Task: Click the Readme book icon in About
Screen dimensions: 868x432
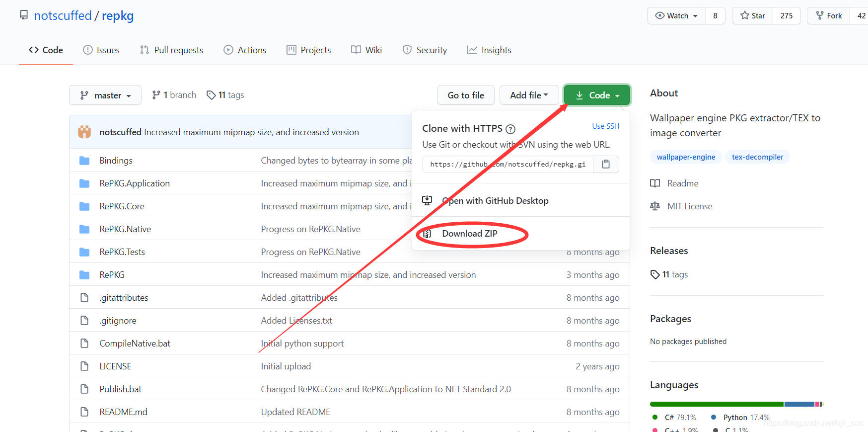Action: pyautogui.click(x=655, y=183)
